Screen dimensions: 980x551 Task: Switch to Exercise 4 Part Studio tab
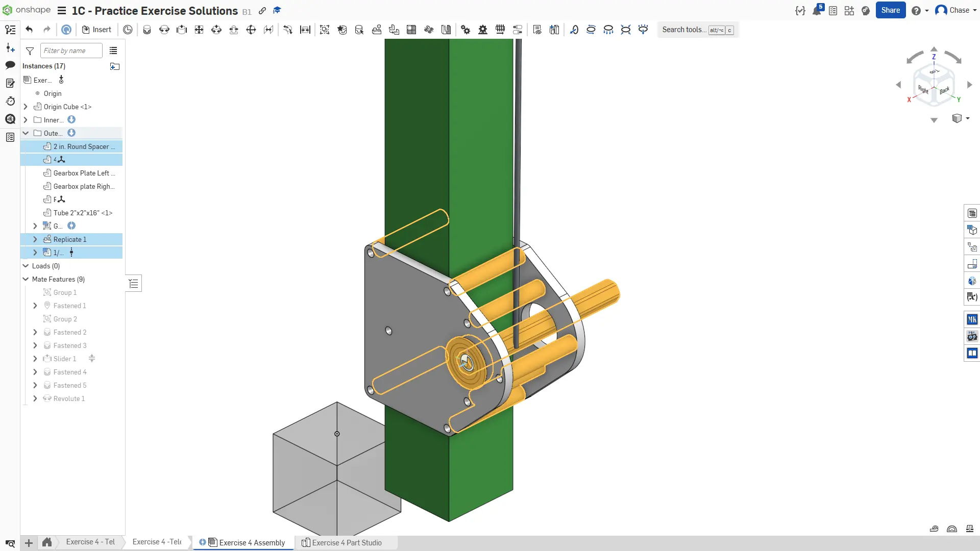pyautogui.click(x=347, y=542)
